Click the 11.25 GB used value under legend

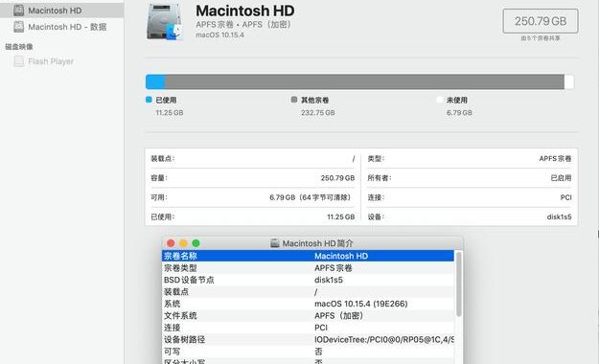(x=170, y=113)
